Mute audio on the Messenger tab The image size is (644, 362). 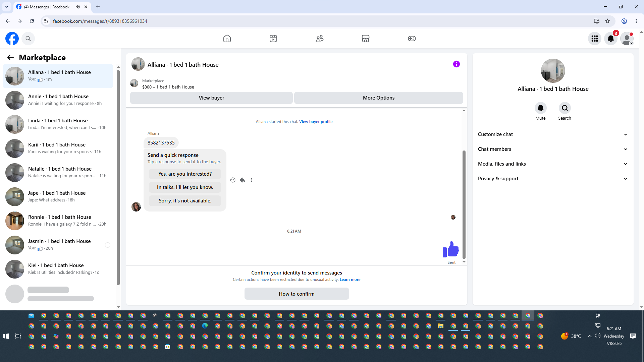pyautogui.click(x=78, y=7)
